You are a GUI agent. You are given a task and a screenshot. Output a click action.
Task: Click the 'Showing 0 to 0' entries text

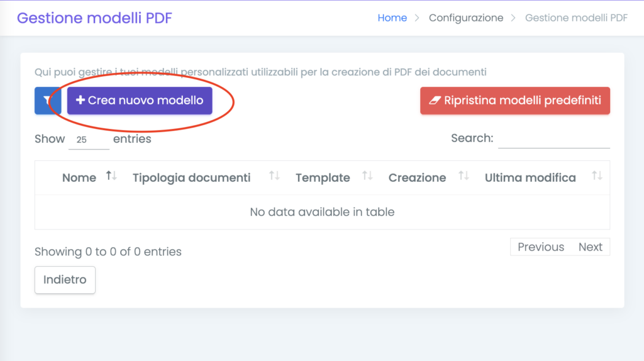(x=108, y=252)
